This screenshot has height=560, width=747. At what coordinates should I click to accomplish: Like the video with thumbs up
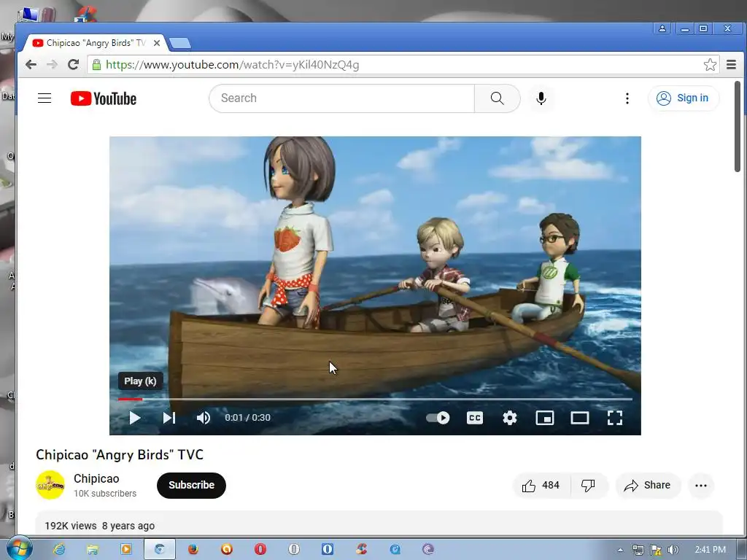click(541, 485)
